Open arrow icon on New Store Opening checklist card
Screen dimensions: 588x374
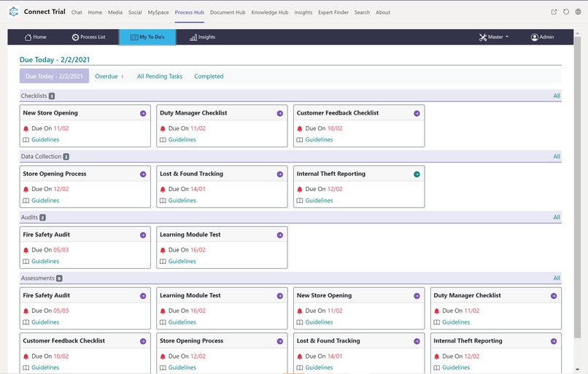click(143, 114)
